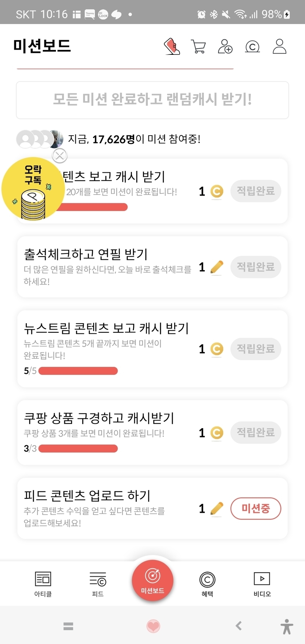Image resolution: width=305 pixels, height=644 pixels.
Task: Tap 모든 미션 완료하고 랜덤캐시 받기 button
Action: pos(152,100)
